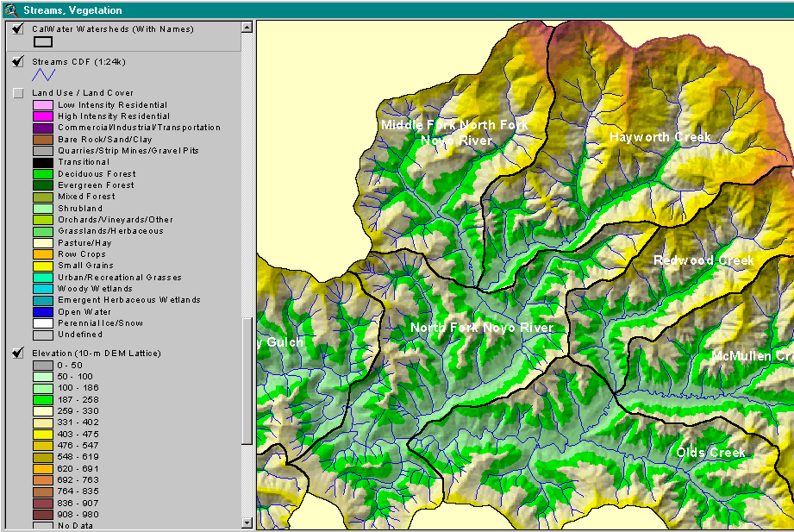Toggle CalWater Watersheds layer checkbox
Image resolution: width=794 pixels, height=532 pixels.
[18, 28]
